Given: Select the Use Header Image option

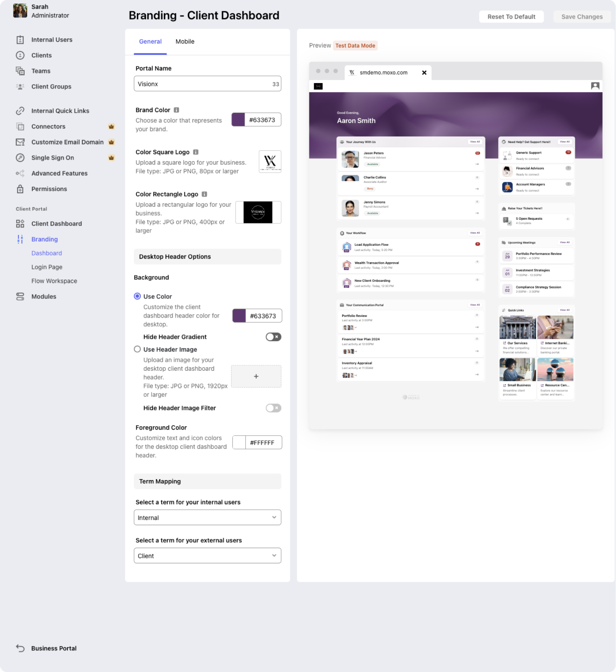Looking at the screenshot, I should pyautogui.click(x=137, y=349).
